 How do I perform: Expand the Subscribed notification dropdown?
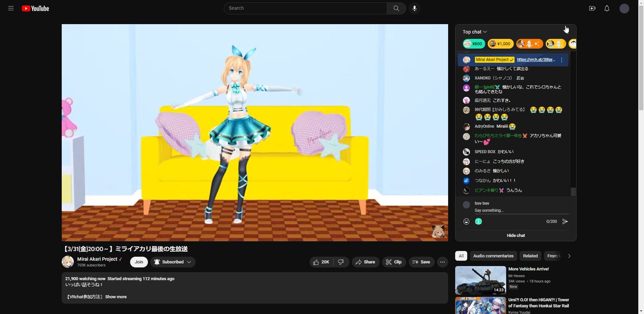click(172, 262)
